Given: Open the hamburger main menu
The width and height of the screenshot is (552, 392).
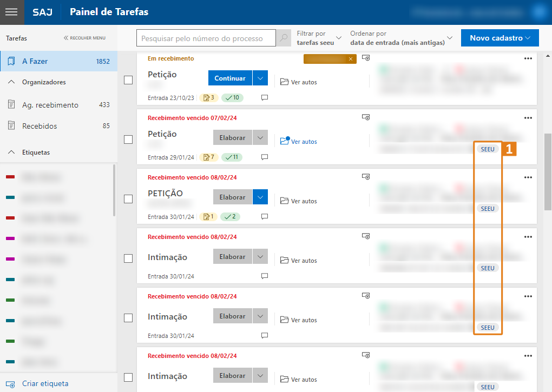Looking at the screenshot, I should 12,12.
